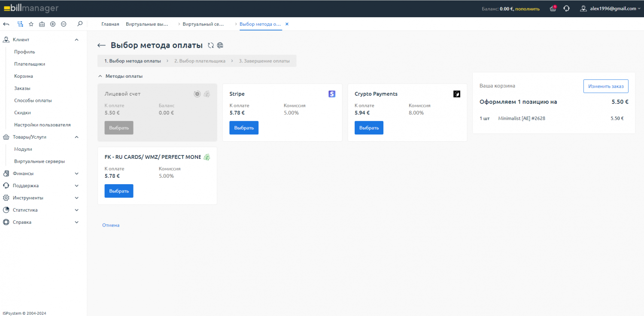The image size is (644, 316).
Task: Click the globe icon beside page title
Action: [x=220, y=46]
